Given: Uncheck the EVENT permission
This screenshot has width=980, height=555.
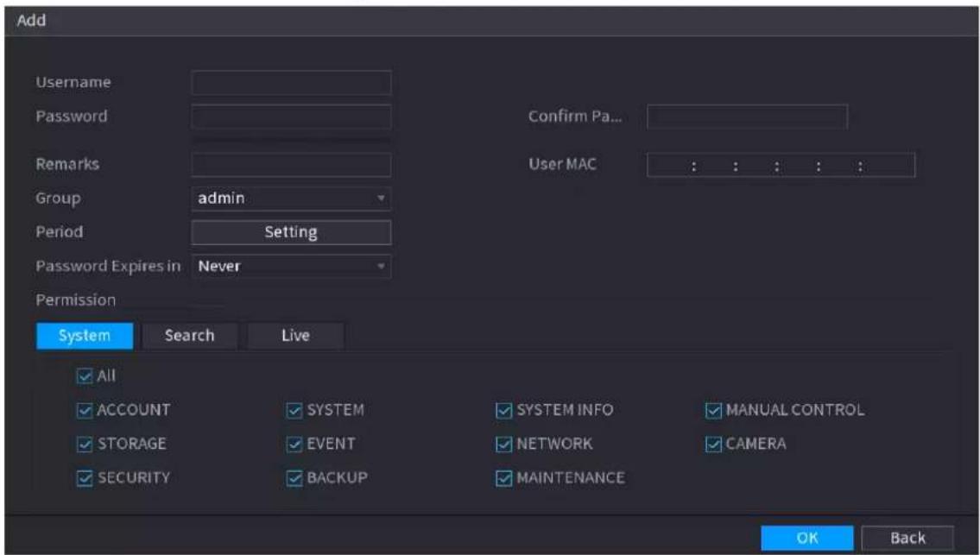Looking at the screenshot, I should (x=294, y=444).
